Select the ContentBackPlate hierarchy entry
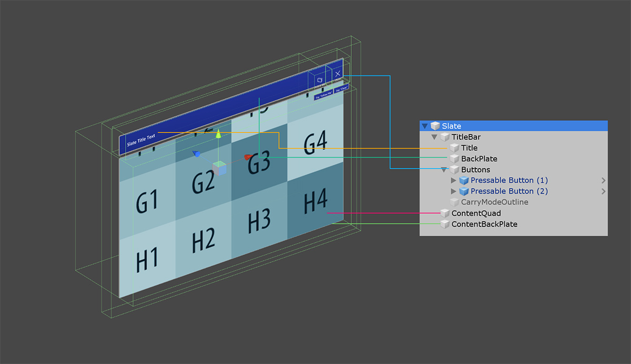Viewport: 631px width, 364px height. point(484,224)
